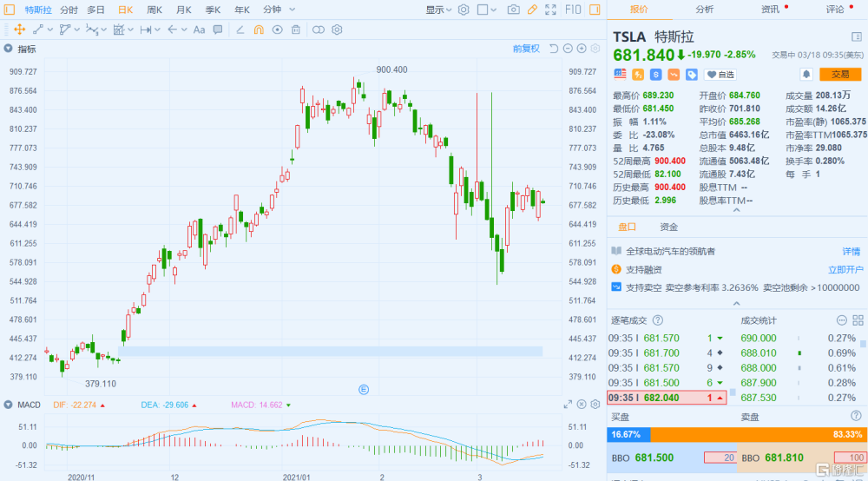This screenshot has width=868, height=481.
Task: Toggle the eye drawings visibility icon
Action: pos(278,30)
